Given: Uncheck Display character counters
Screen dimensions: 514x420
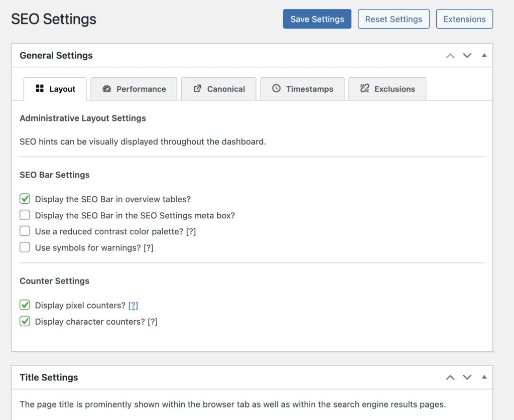Looking at the screenshot, I should click(x=25, y=321).
